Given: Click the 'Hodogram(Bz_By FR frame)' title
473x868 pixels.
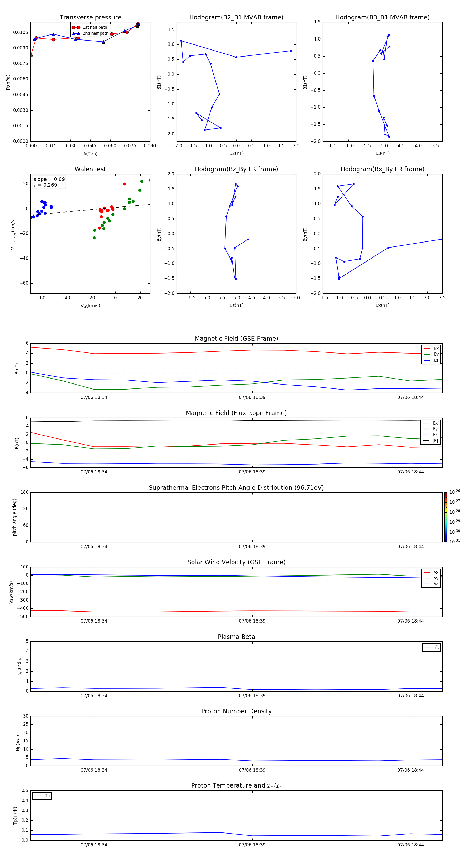Looking at the screenshot, I should tap(236, 169).
